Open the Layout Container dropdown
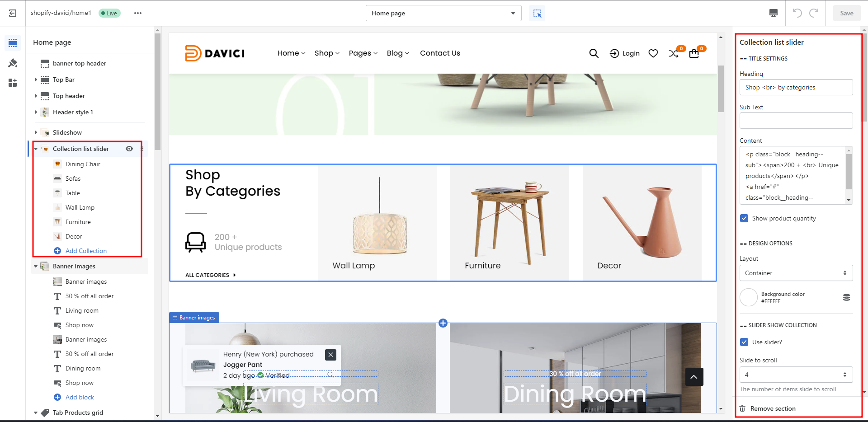The height and width of the screenshot is (422, 868). pyautogui.click(x=796, y=273)
